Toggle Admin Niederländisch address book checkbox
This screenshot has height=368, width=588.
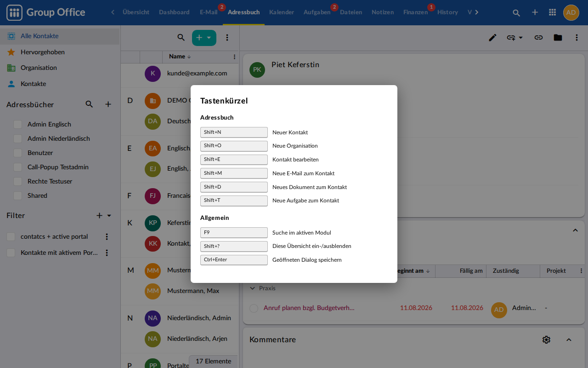click(x=18, y=138)
